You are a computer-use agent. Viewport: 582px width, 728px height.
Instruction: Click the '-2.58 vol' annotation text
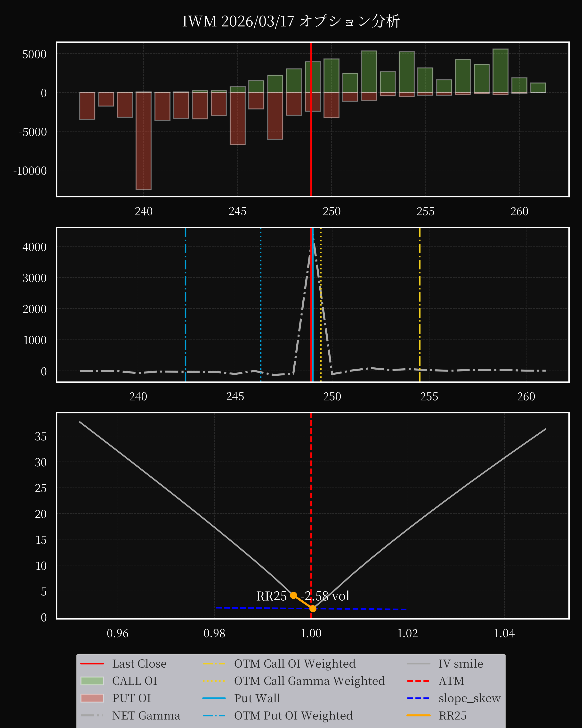pos(325,596)
